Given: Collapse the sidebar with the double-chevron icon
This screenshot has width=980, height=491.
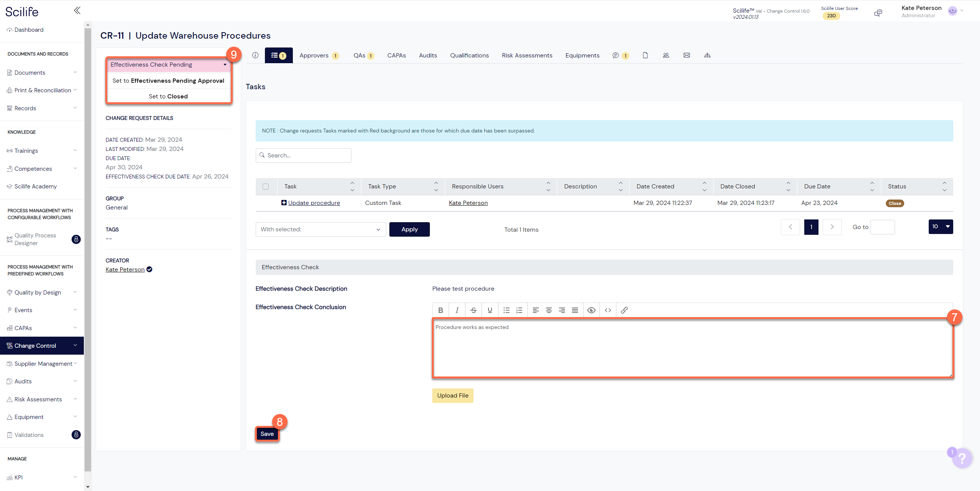Looking at the screenshot, I should pos(77,10).
